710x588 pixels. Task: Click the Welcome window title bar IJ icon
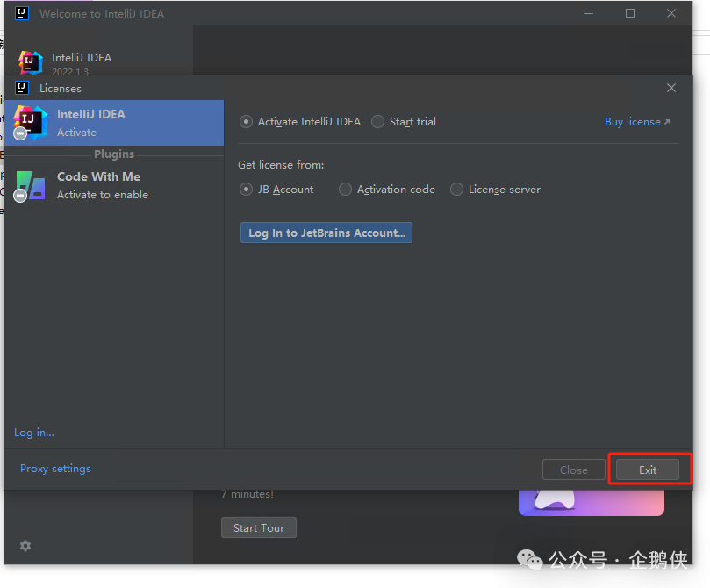pyautogui.click(x=22, y=13)
